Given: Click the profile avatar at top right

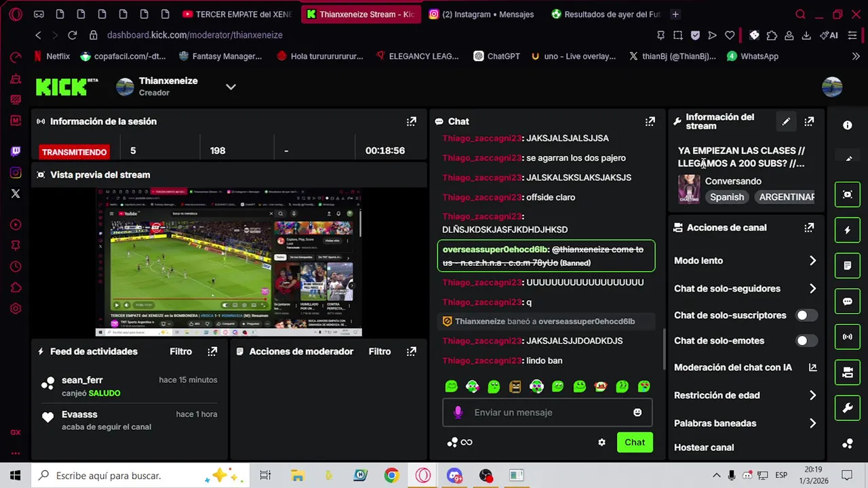Looking at the screenshot, I should click(832, 87).
